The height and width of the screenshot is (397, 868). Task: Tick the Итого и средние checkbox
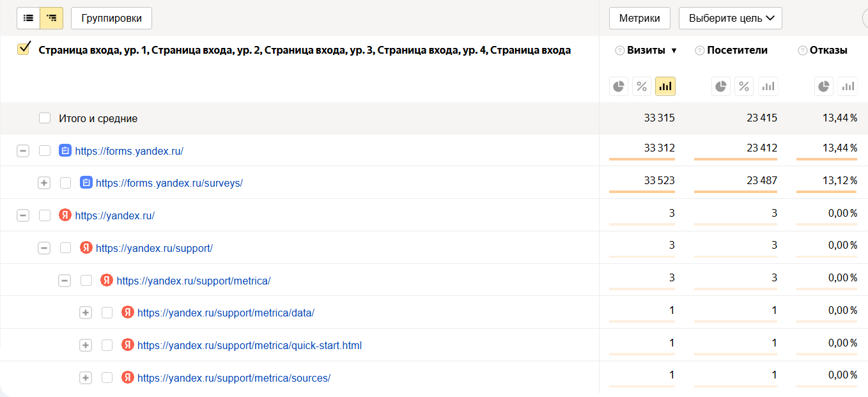45,118
